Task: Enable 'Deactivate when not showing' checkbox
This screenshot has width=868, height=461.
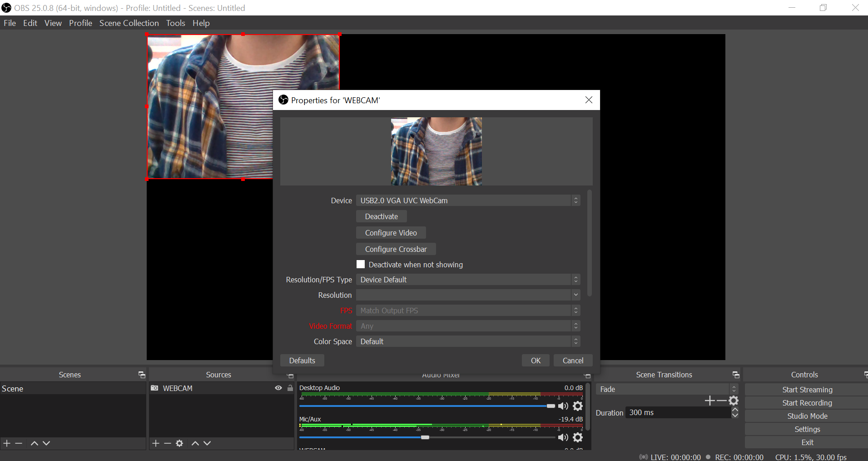Action: click(360, 264)
